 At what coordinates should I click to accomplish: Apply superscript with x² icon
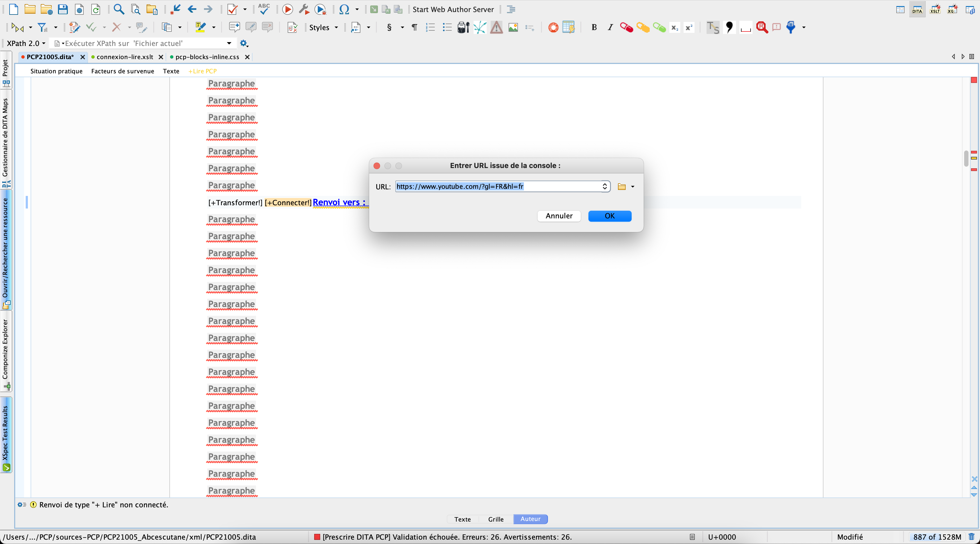point(689,27)
